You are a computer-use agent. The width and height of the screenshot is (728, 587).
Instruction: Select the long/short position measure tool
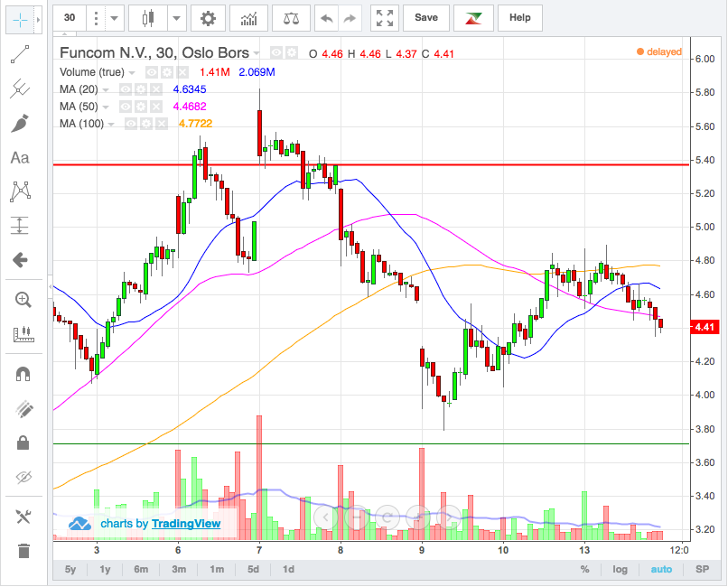pyautogui.click(x=20, y=226)
